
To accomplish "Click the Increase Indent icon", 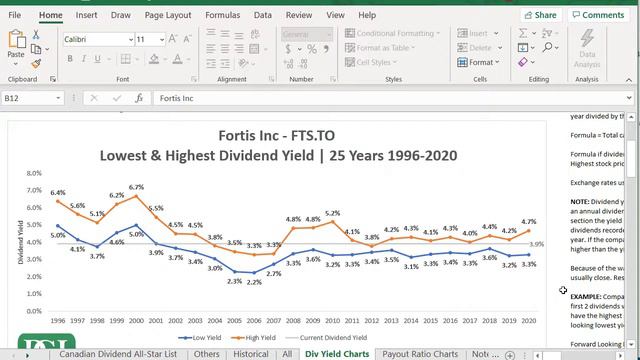I will click(x=225, y=63).
